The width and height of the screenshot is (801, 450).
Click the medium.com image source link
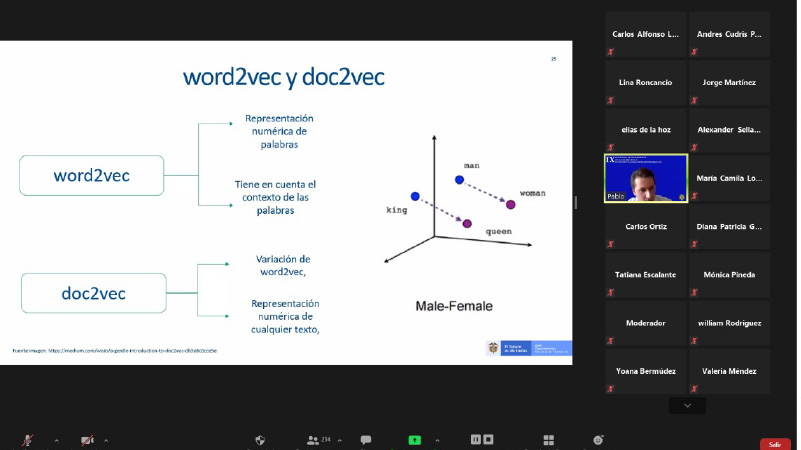pyautogui.click(x=132, y=351)
